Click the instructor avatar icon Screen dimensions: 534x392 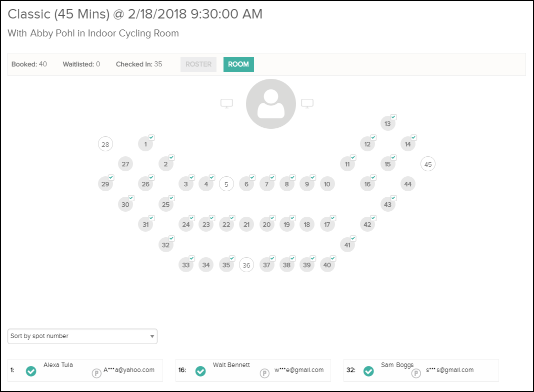[270, 103]
